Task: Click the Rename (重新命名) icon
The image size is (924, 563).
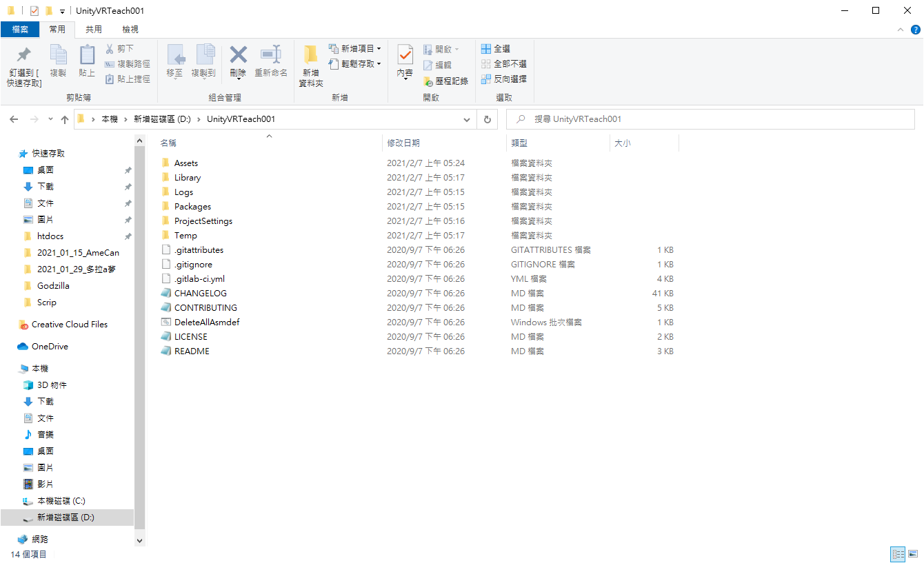Action: [x=270, y=55]
